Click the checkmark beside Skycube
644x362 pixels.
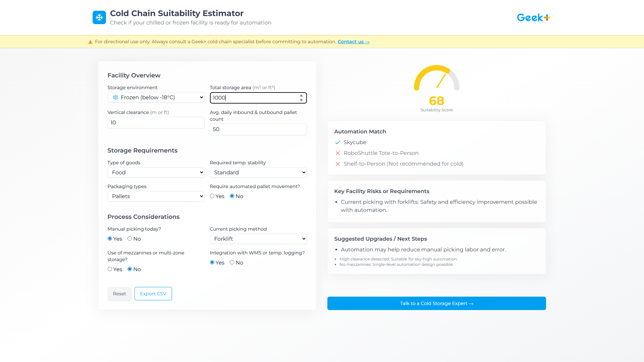338,142
